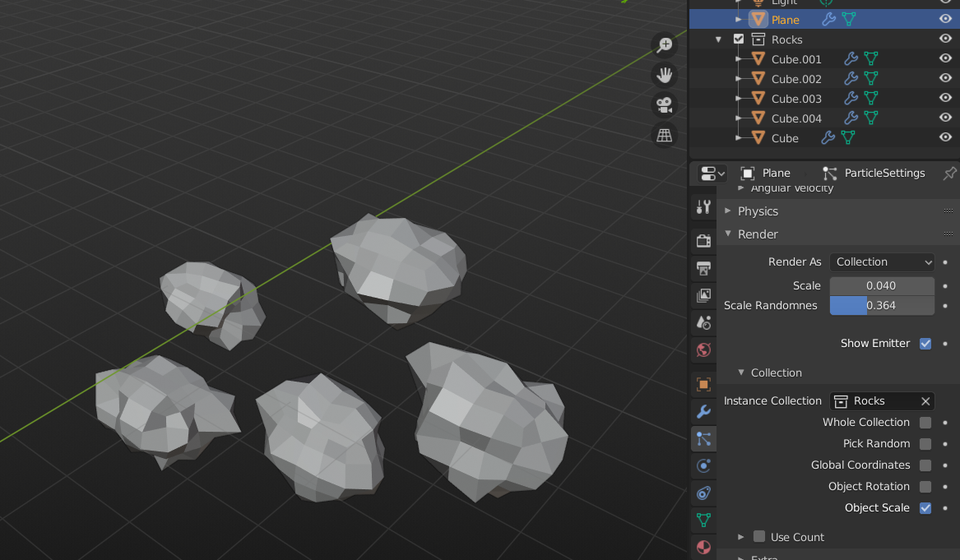
Task: Open the Physics properties tab
Action: (703, 465)
